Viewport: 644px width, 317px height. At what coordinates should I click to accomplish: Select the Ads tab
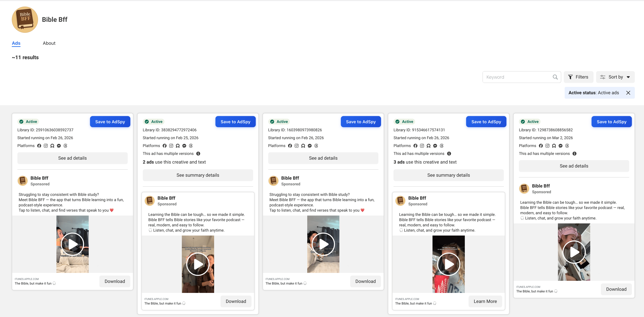click(16, 43)
